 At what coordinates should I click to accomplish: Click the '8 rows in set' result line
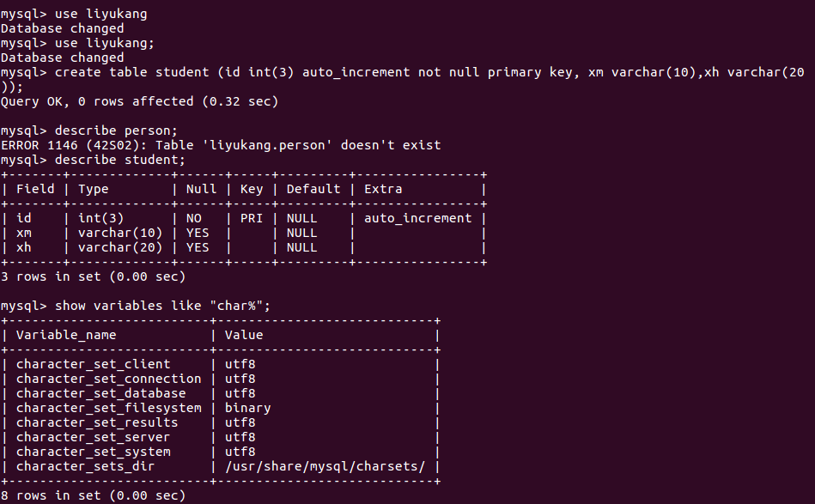93,495
